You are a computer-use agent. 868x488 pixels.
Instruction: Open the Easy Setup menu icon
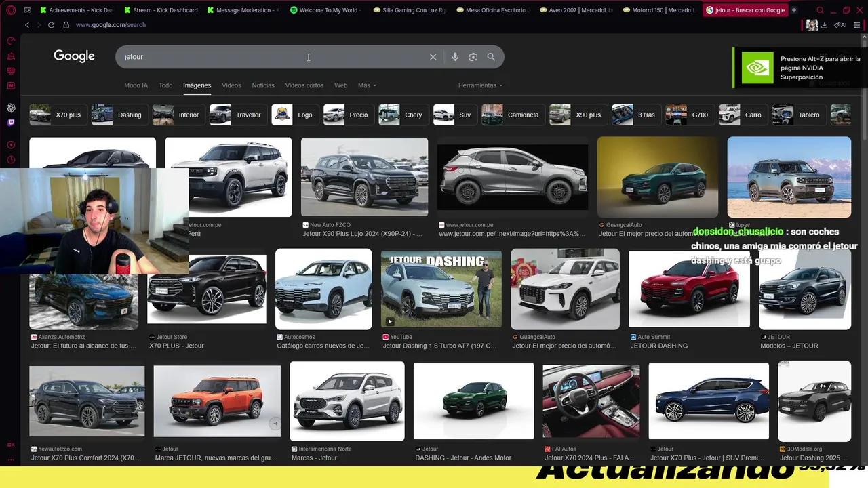[858, 25]
